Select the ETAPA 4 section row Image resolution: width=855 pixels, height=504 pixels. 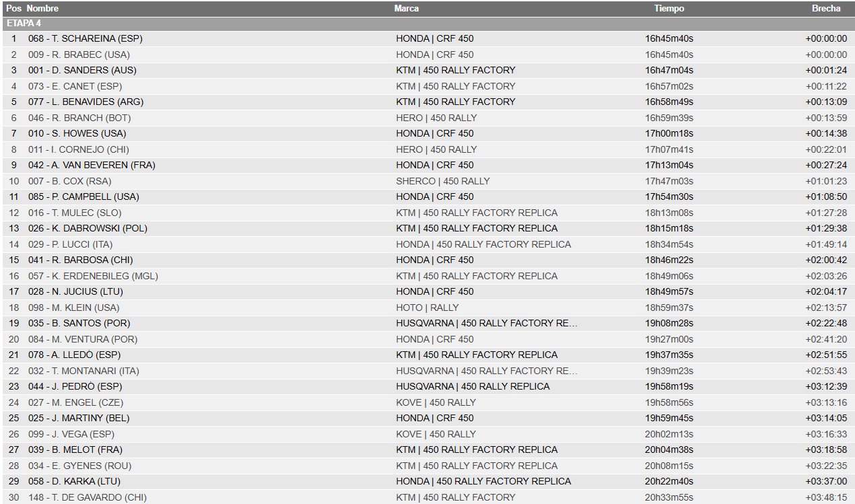[427, 24]
